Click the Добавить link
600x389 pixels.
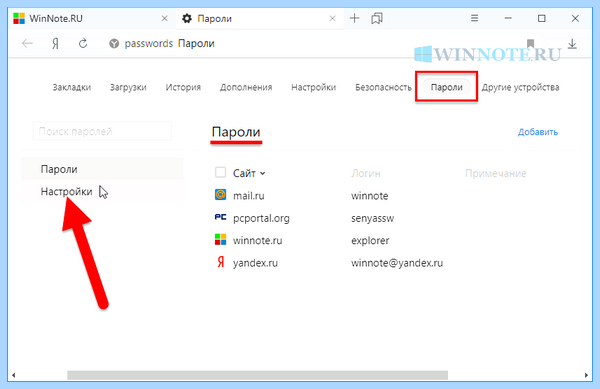538,132
